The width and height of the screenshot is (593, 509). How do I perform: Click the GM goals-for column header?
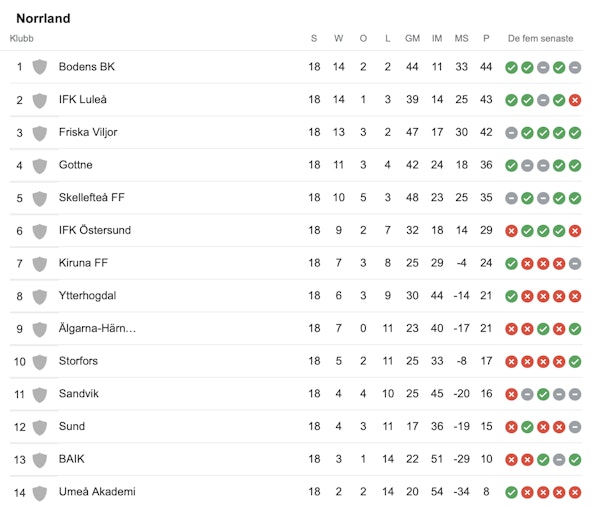tap(412, 38)
